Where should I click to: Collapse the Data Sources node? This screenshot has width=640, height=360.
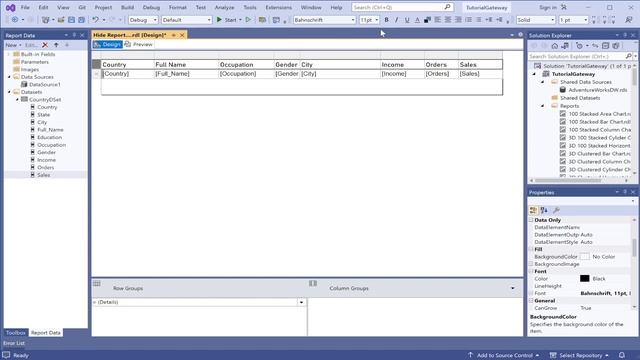(9, 77)
